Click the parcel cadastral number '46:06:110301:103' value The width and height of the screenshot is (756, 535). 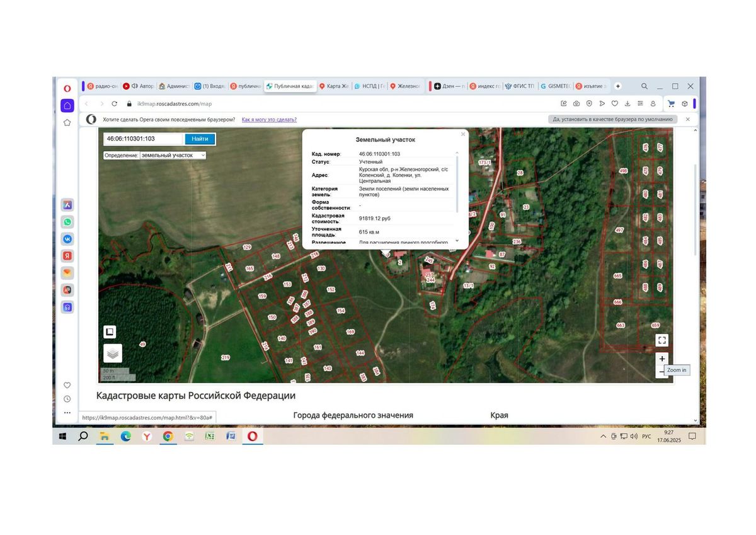[x=379, y=154]
